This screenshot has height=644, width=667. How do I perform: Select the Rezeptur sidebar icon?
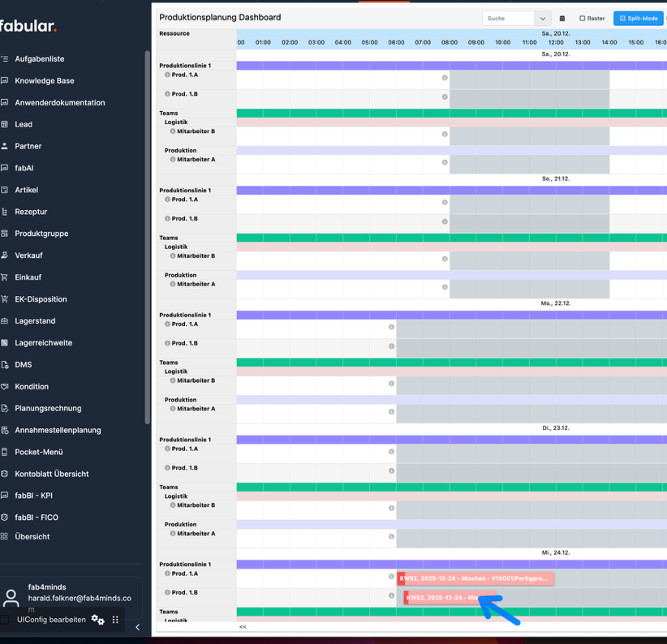point(6,212)
